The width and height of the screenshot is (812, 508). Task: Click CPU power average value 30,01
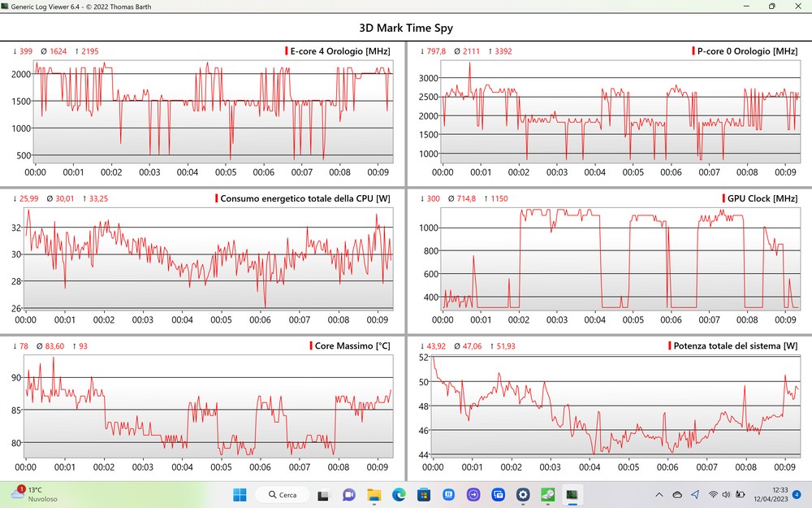coord(65,198)
